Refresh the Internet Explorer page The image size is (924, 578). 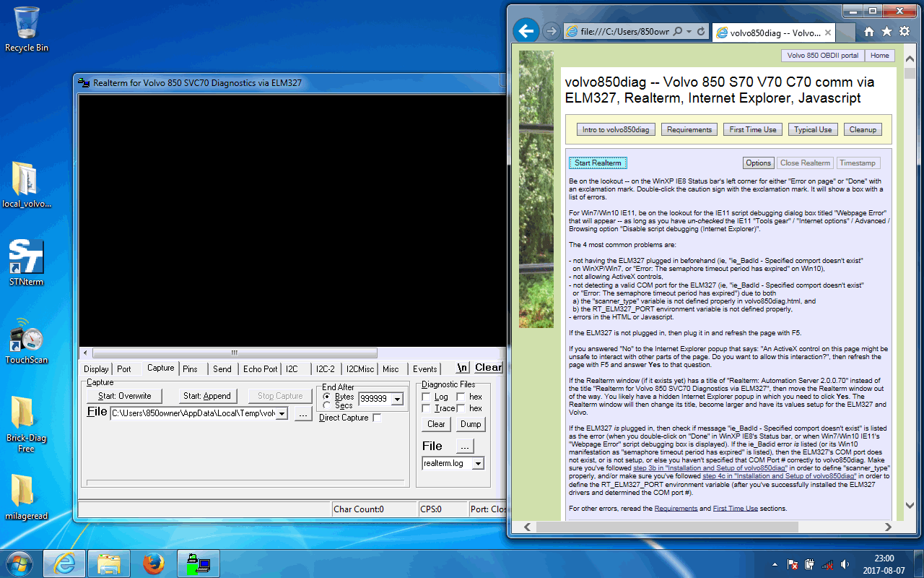[x=701, y=32]
